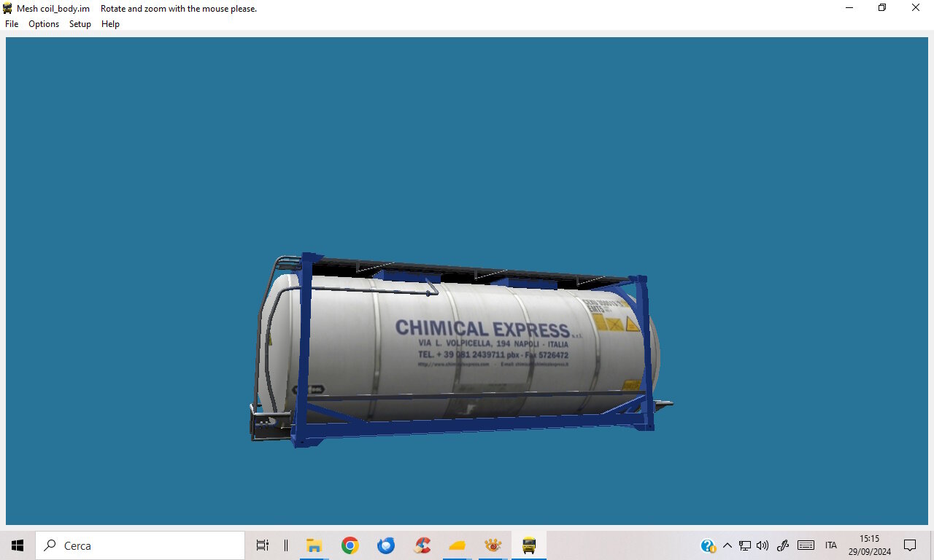Open CCleaner from the taskbar
Image resolution: width=934 pixels, height=560 pixels.
point(422,545)
